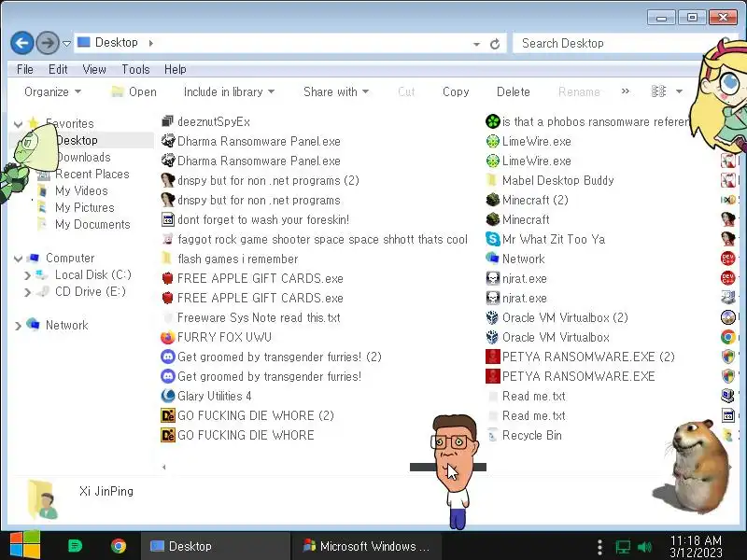The image size is (747, 560).
Task: Switch to Microsoft Windows taskbar window button
Action: 368,546
